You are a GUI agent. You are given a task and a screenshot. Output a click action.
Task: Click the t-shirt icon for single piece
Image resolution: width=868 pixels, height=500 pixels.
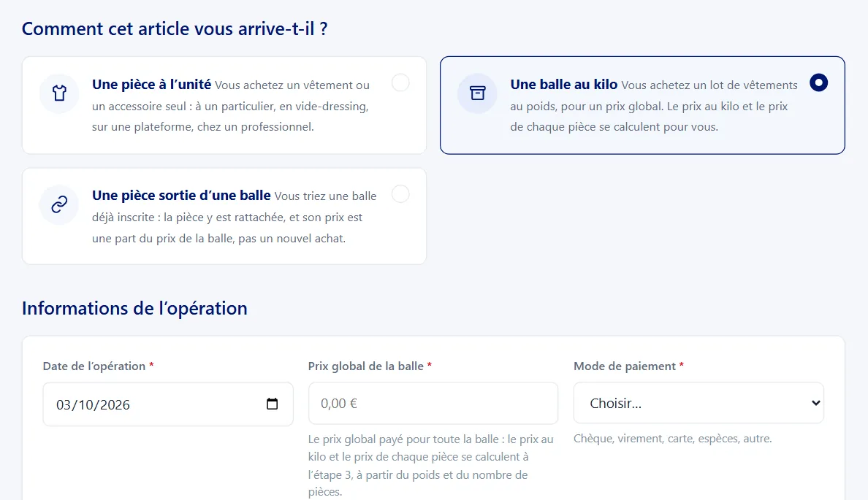[59, 93]
